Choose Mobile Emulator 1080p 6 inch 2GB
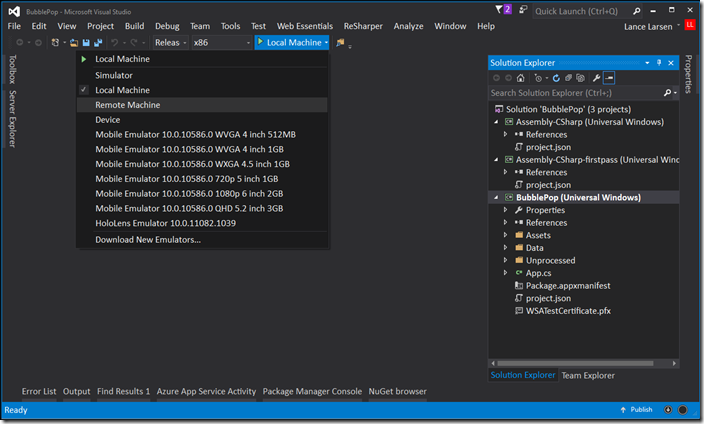 (202, 193)
